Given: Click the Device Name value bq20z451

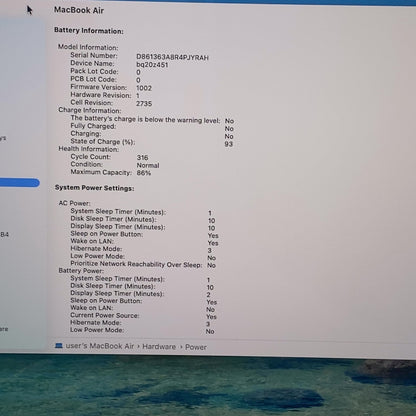Looking at the screenshot, I should click(x=152, y=65).
